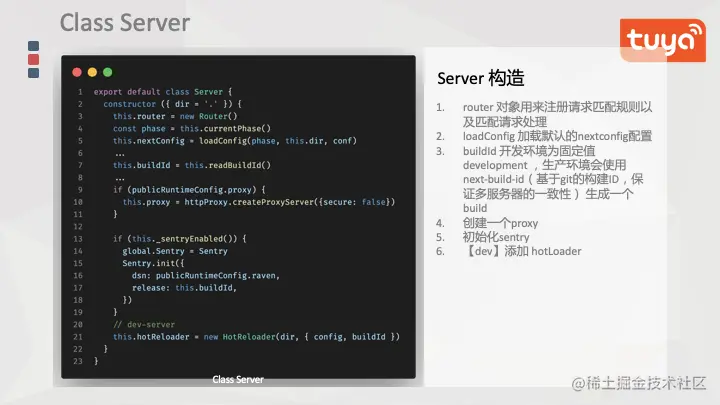Click 'const phase = this.currentPhase()' line
This screenshot has height=405, width=720.
(192, 129)
